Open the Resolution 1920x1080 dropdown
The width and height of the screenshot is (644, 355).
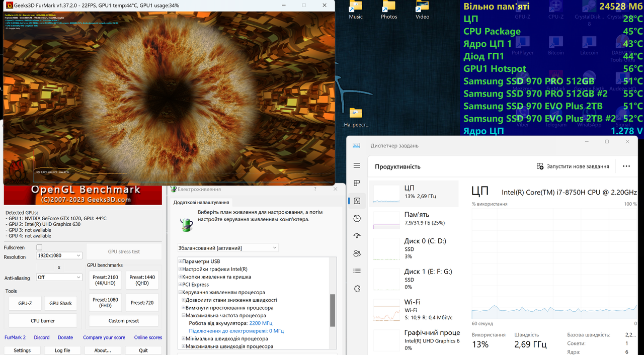(x=59, y=255)
